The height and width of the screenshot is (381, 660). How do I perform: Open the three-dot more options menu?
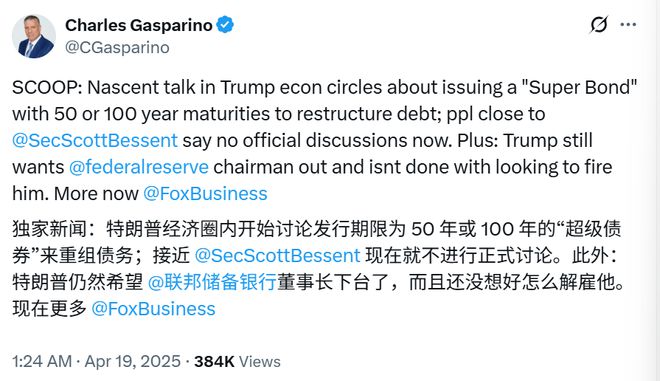[628, 24]
